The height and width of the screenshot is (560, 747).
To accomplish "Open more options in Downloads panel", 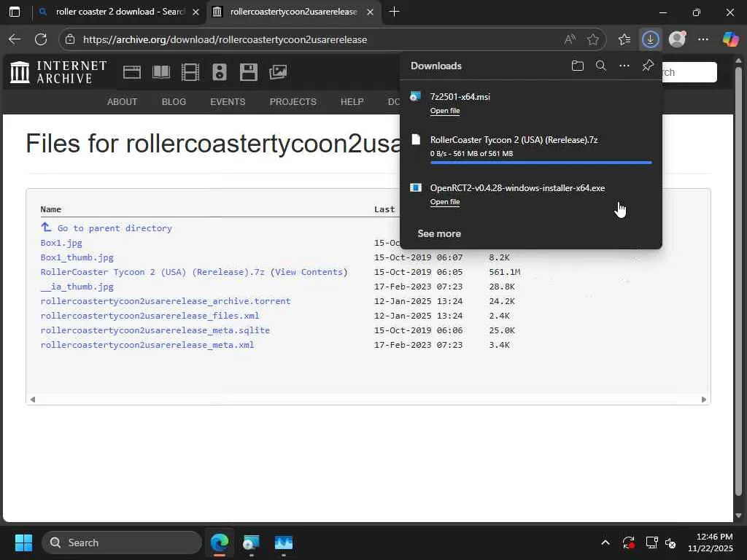I will [x=624, y=66].
